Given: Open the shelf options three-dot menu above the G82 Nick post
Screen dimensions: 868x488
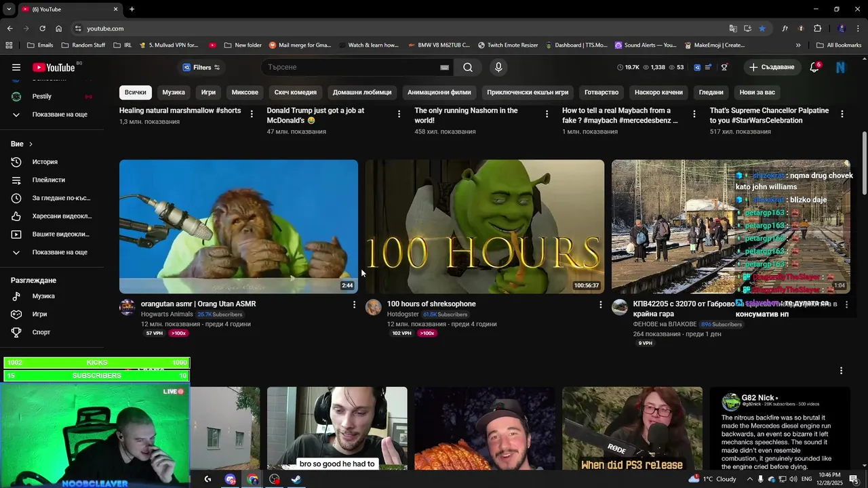Looking at the screenshot, I should 841,371.
